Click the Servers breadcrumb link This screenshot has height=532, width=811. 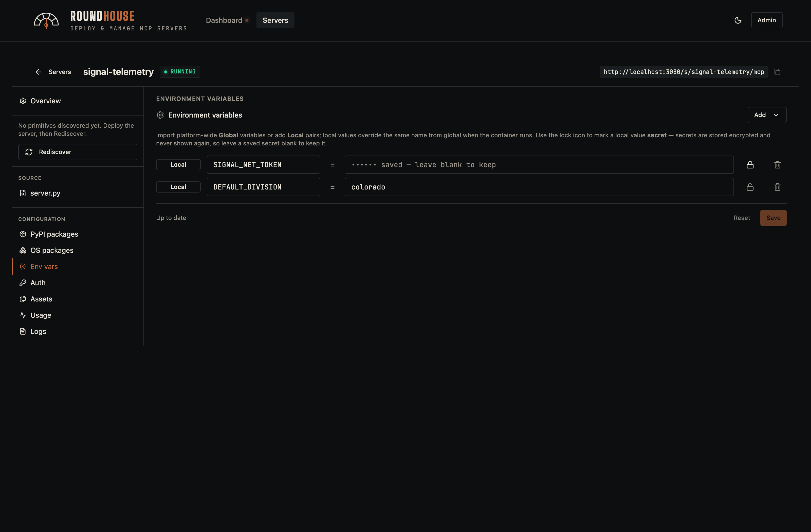click(x=60, y=72)
